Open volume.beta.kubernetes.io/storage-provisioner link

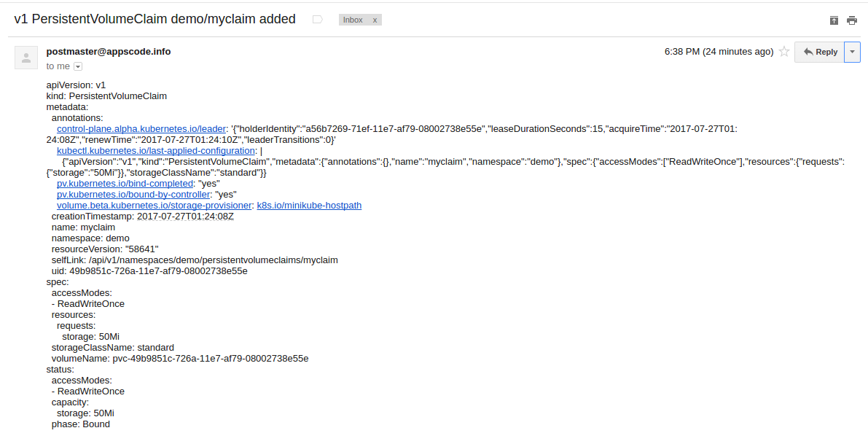tap(155, 206)
